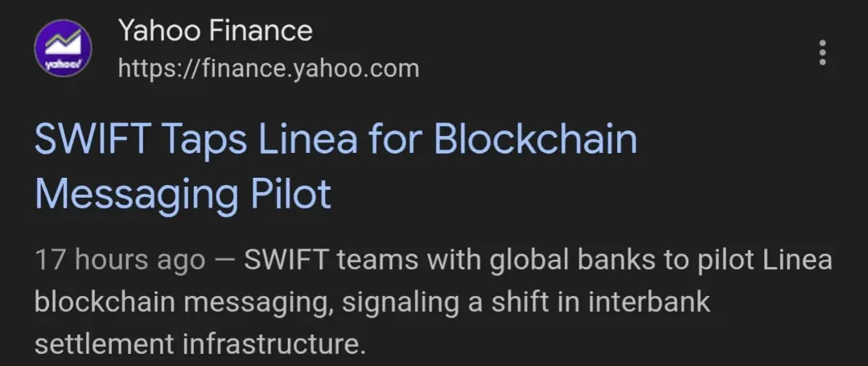The image size is (868, 366).
Task: Click the Yahoo Finance purple favicon
Action: point(63,48)
